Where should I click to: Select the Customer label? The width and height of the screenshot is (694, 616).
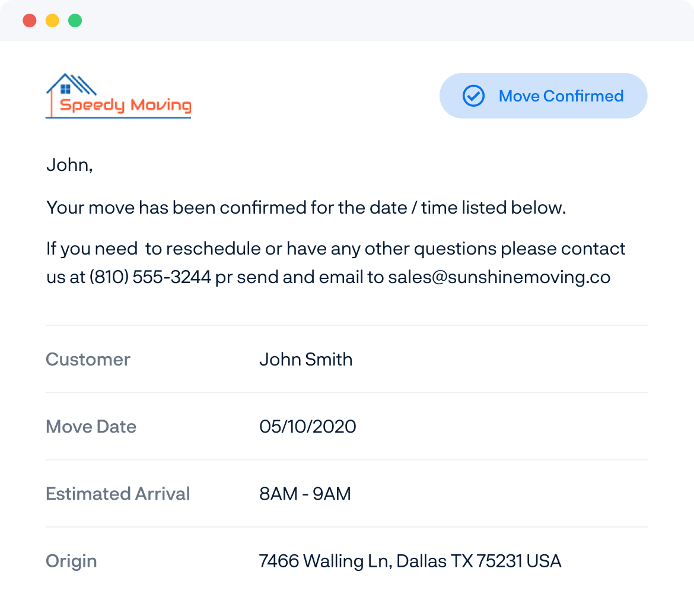[x=88, y=359]
